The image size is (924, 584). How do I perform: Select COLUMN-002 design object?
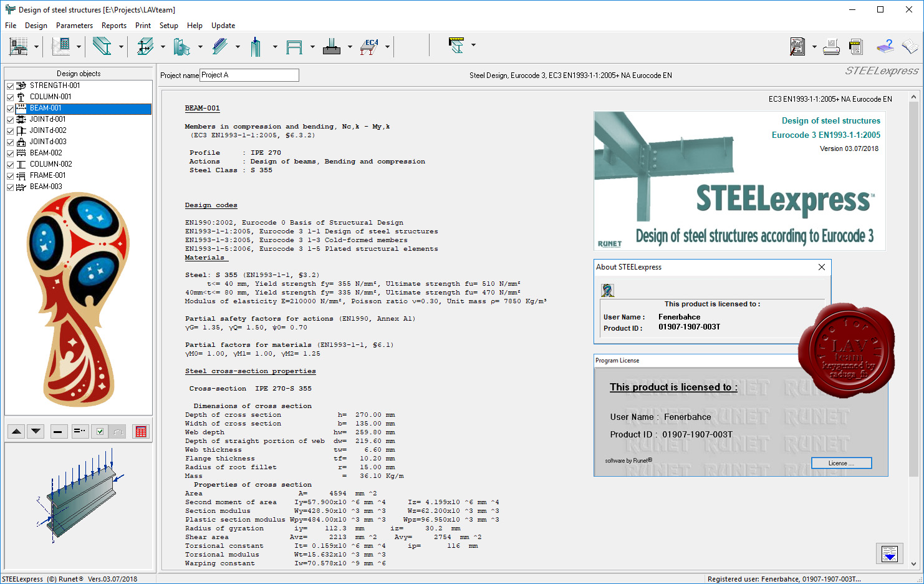51,164
